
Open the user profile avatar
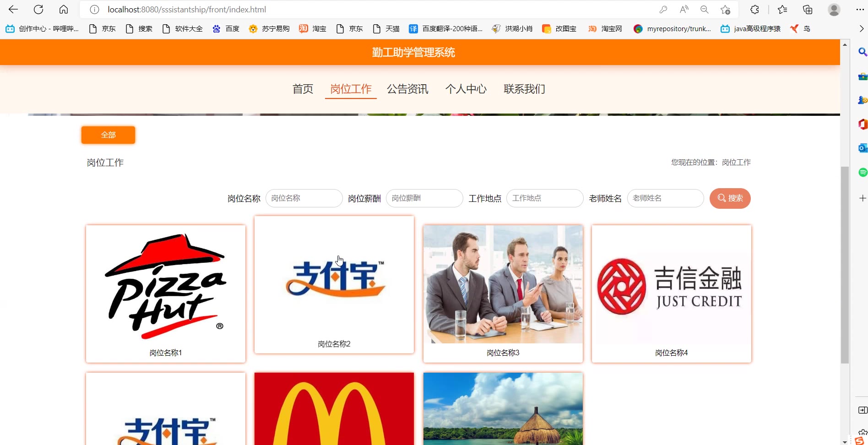834,10
